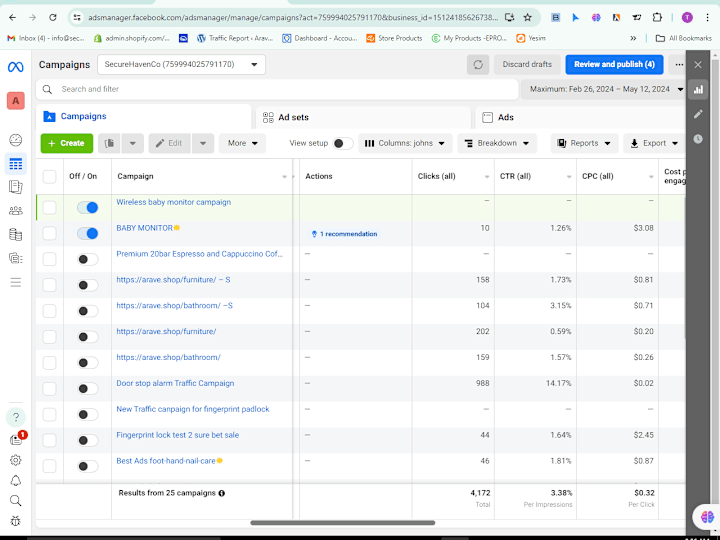Viewport: 720px width, 540px height.
Task: Click Review and publish (4)
Action: pyautogui.click(x=614, y=65)
